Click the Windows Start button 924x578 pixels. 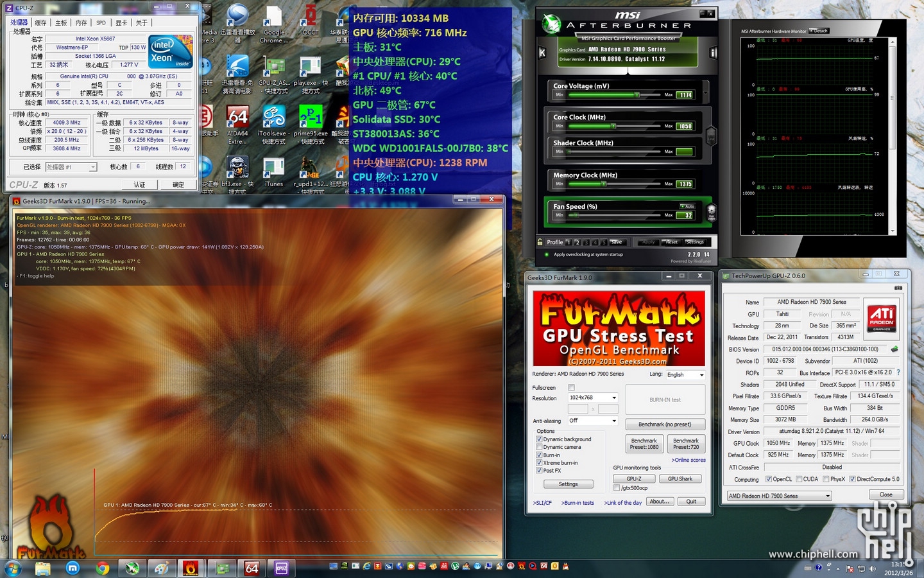(x=13, y=568)
